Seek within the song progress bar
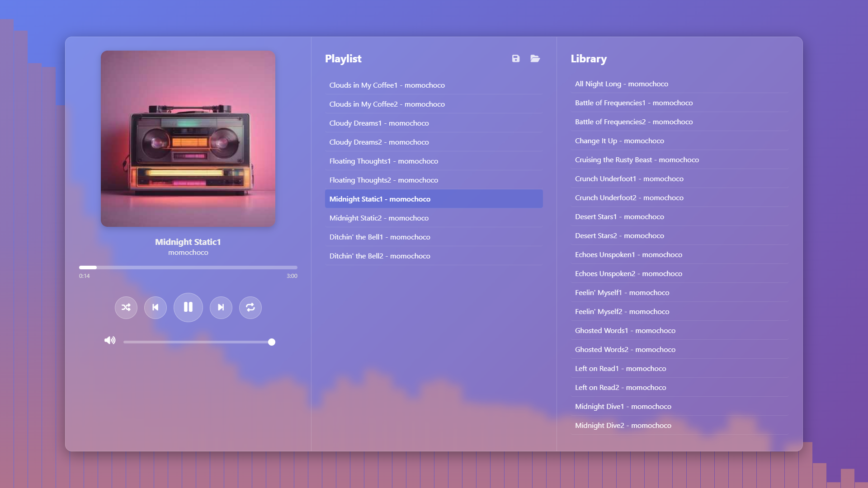This screenshot has width=868, height=488. pos(188,267)
